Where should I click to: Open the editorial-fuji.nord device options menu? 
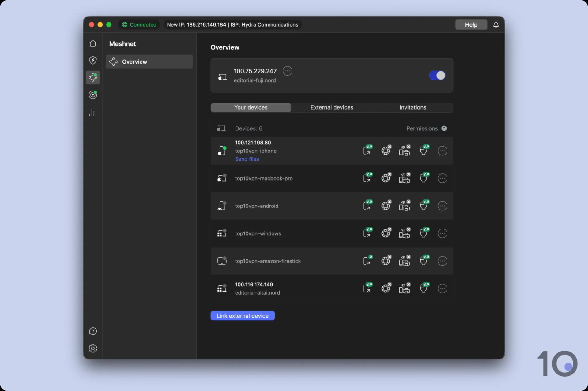point(287,71)
